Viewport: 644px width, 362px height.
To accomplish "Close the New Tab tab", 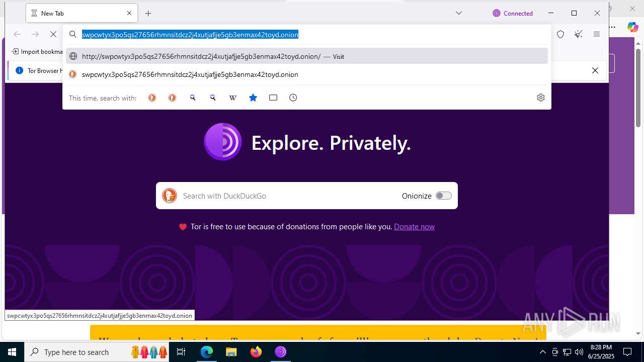I will click(129, 13).
